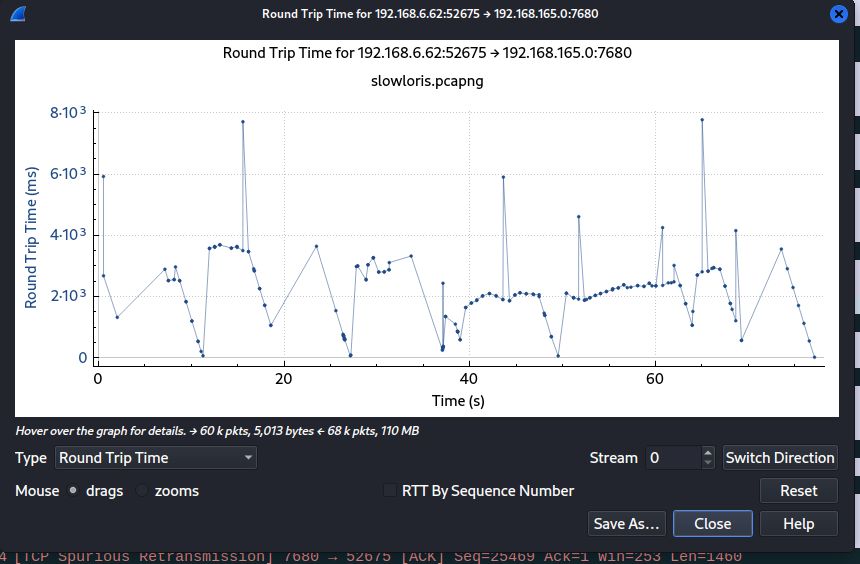
Task: Click the tallest spike data point near 16 seconds
Action: pos(243,122)
